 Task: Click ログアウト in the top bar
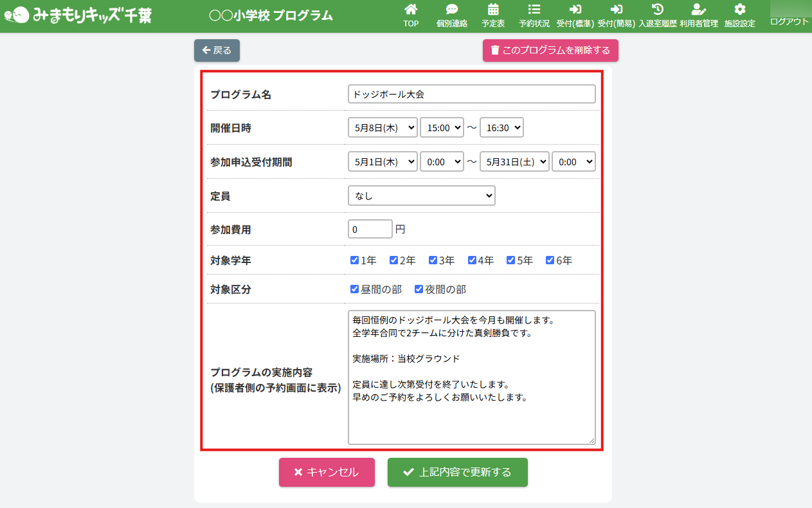[x=789, y=21]
